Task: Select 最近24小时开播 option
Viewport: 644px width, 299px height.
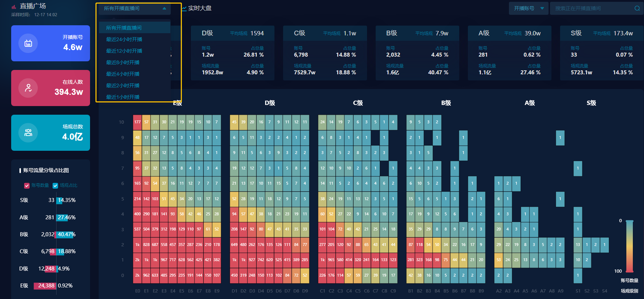Action: pos(124,39)
